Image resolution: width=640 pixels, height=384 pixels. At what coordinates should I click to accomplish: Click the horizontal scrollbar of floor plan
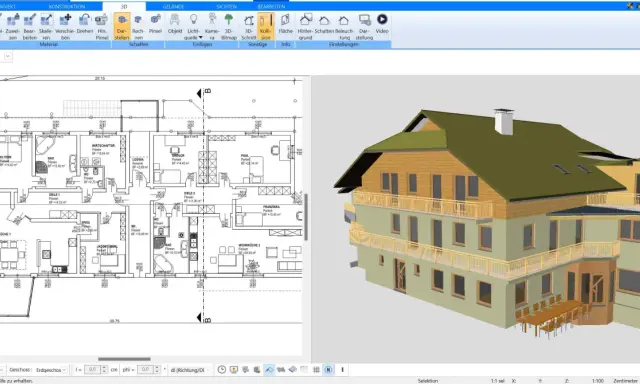[124, 359]
